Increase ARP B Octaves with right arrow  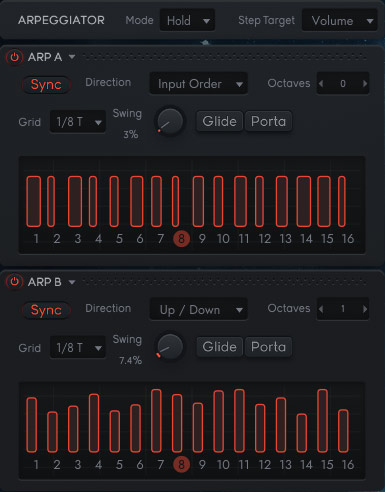tap(365, 309)
